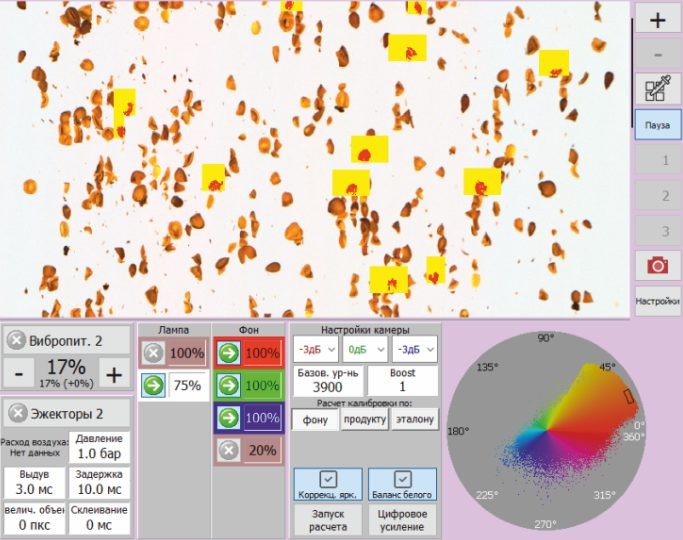683x540 pixels.
Task: Open the color picker eyedropper tool
Action: click(658, 89)
